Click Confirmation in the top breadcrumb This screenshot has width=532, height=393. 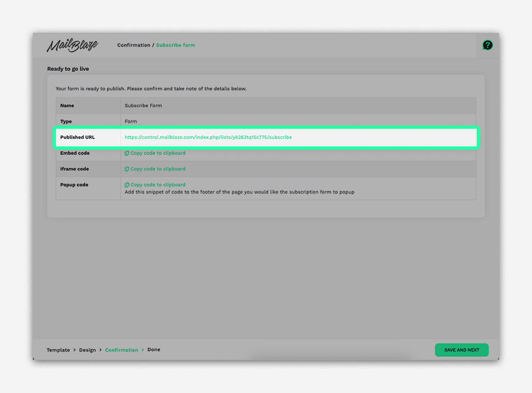click(x=133, y=45)
